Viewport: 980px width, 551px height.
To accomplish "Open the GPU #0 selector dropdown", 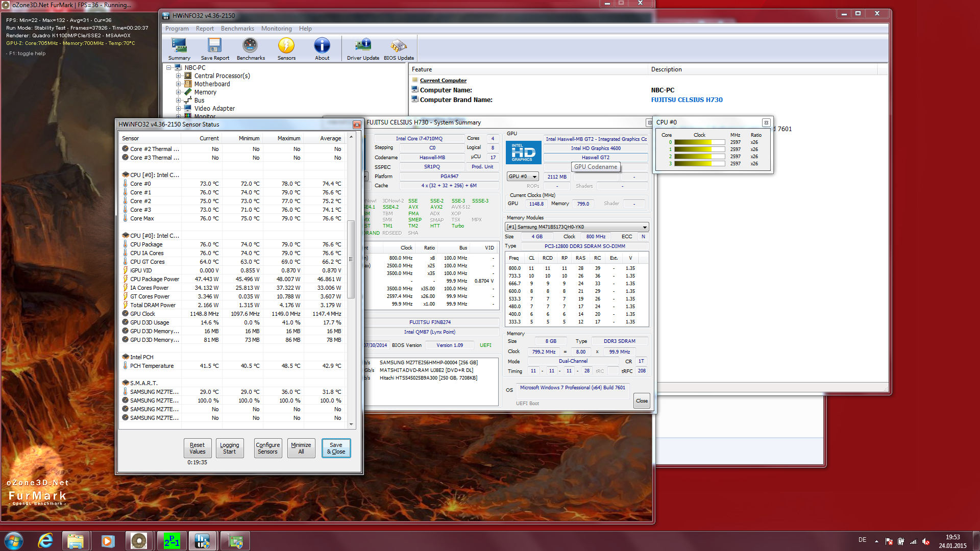I will point(523,177).
